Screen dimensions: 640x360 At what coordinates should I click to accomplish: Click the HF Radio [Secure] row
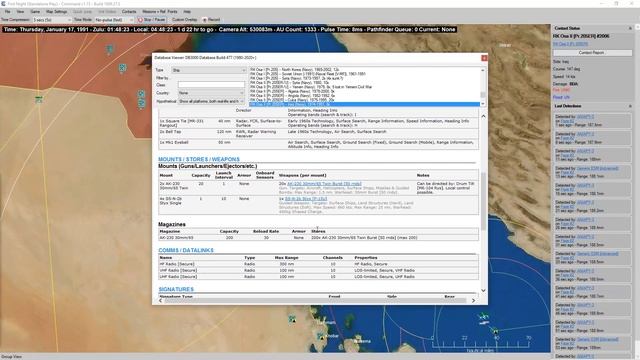[318, 264]
